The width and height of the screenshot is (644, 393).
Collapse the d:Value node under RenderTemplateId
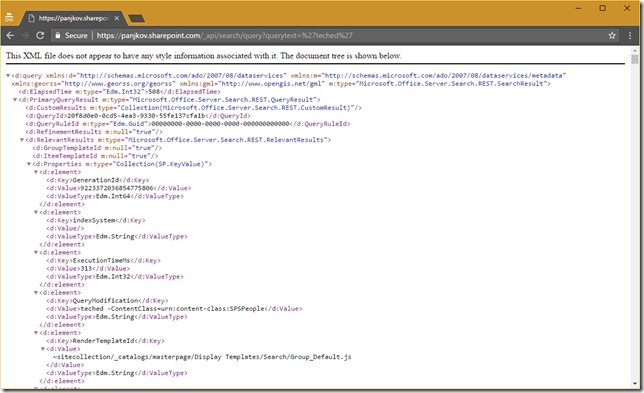click(x=43, y=349)
